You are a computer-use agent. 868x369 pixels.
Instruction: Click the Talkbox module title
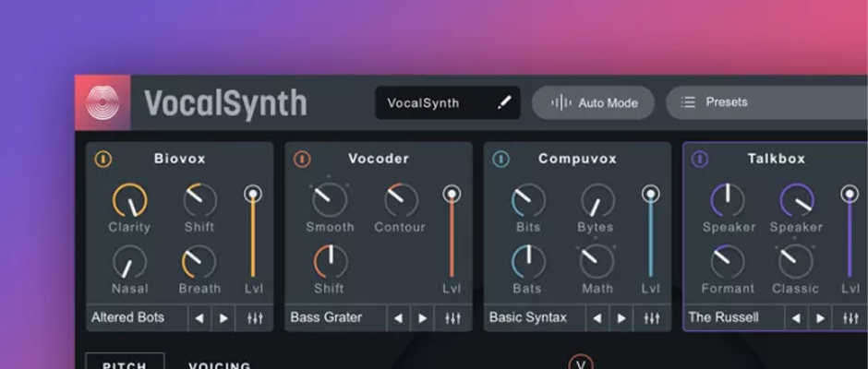tap(776, 159)
